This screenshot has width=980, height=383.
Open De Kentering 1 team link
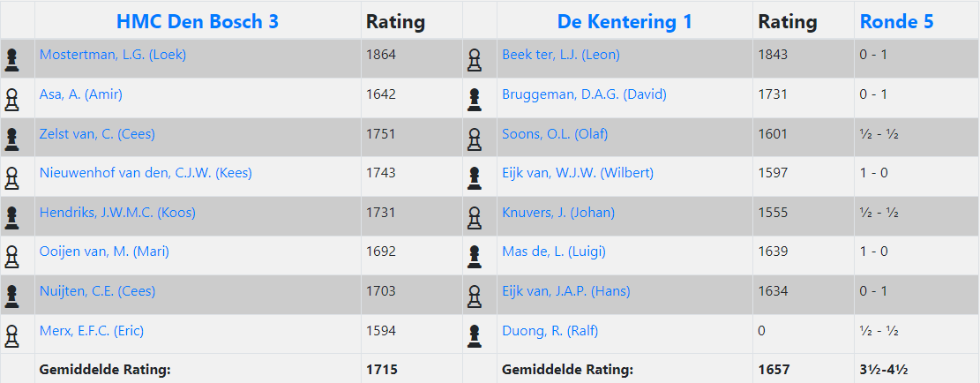(x=625, y=22)
